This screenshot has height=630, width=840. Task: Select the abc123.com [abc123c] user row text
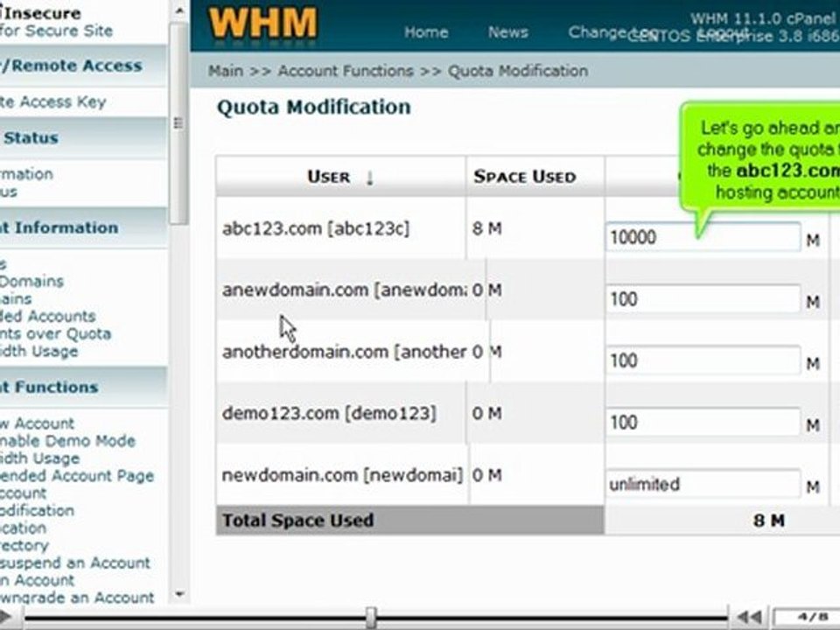tap(316, 228)
